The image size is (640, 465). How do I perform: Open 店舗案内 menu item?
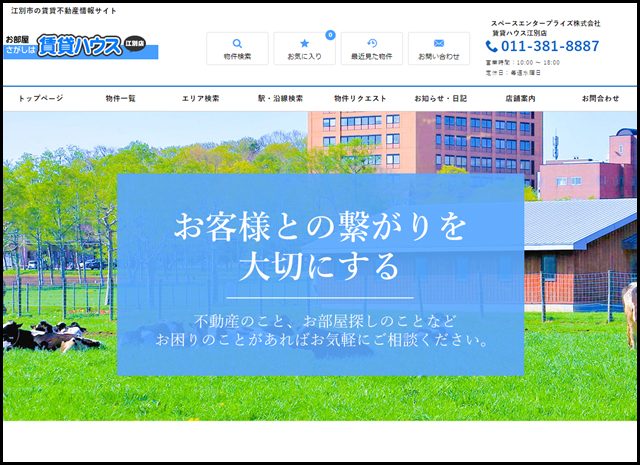point(520,98)
